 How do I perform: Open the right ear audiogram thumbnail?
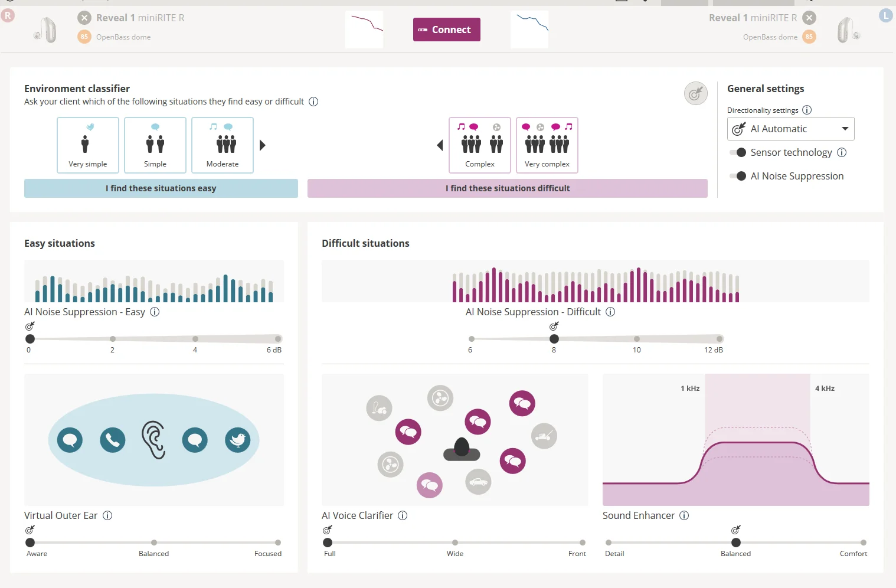tap(364, 30)
